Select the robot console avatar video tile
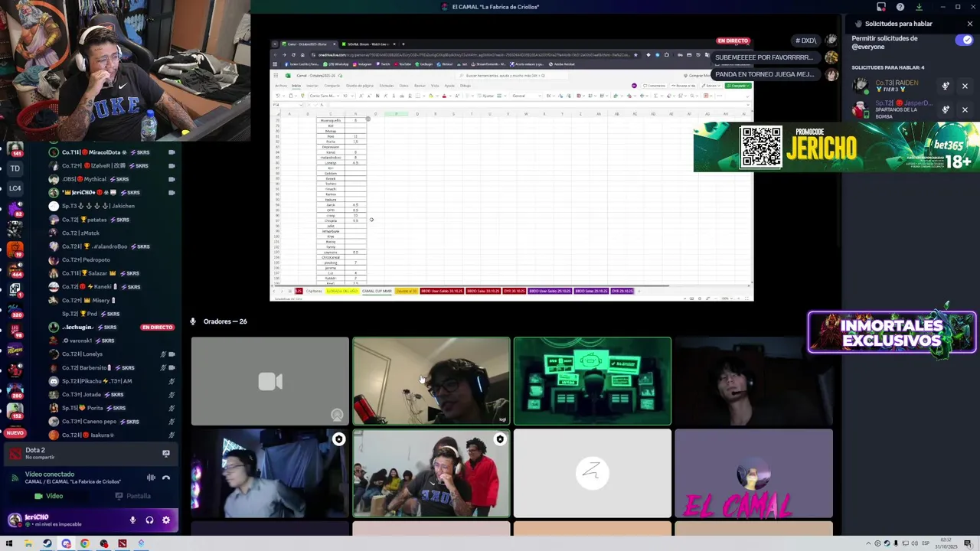The height and width of the screenshot is (551, 980). coord(593,381)
